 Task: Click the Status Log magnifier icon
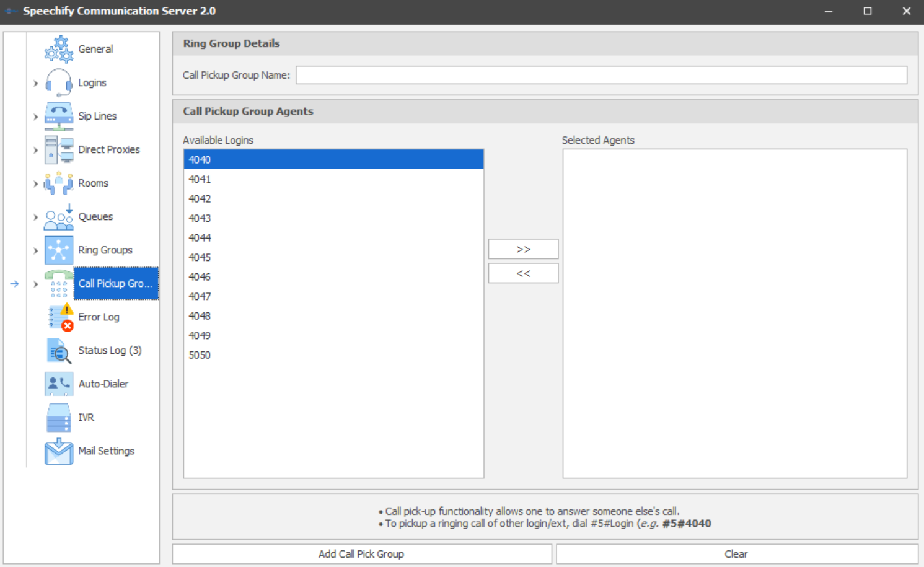click(59, 350)
